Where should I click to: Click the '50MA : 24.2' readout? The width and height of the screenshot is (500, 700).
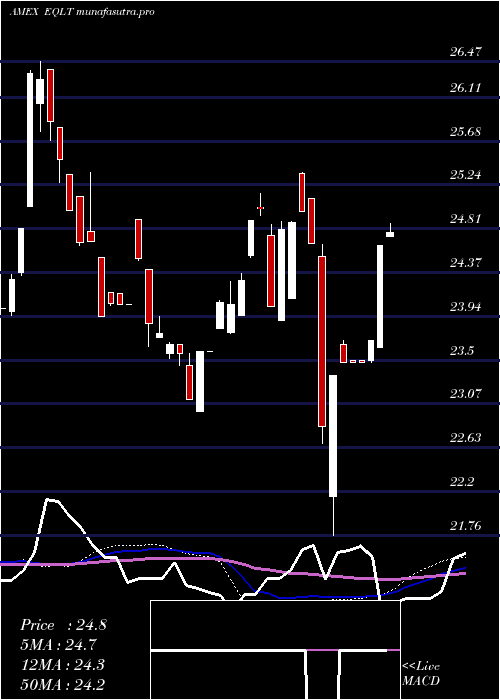tap(62, 684)
